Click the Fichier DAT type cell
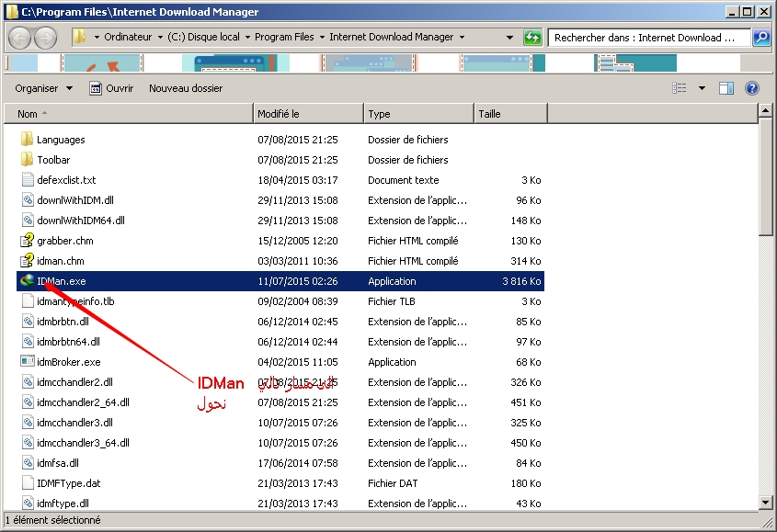Viewport: 777px width, 532px height. point(393,483)
